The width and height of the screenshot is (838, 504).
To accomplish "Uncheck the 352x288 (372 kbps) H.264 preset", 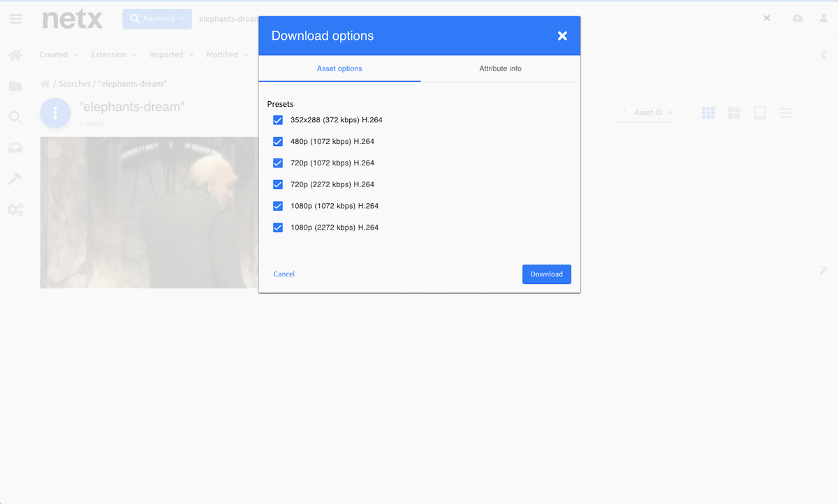I will [x=278, y=120].
